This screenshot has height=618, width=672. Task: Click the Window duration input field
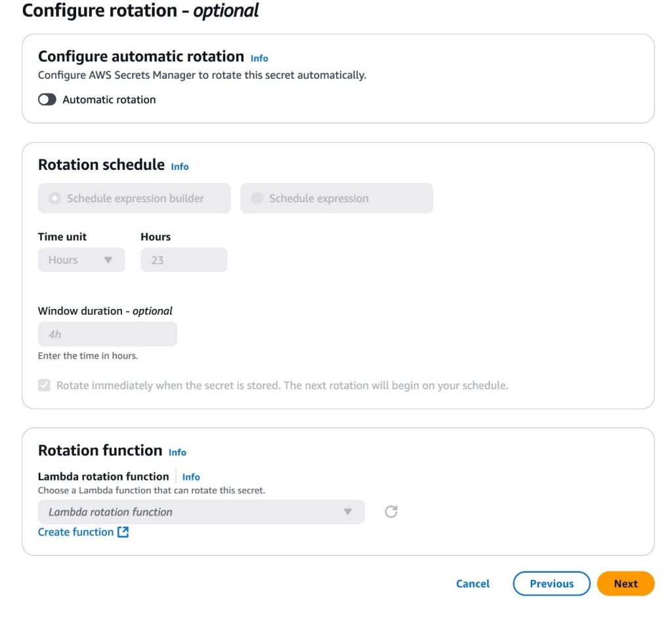107,334
